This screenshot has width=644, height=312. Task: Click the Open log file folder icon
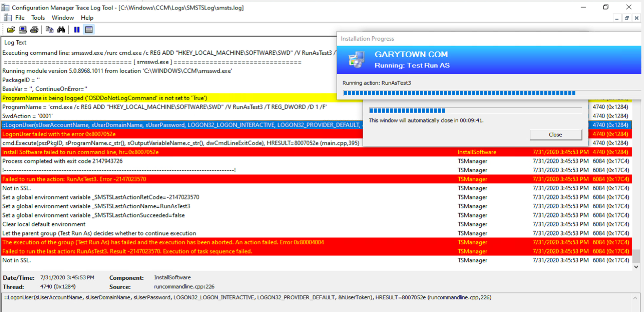11,30
